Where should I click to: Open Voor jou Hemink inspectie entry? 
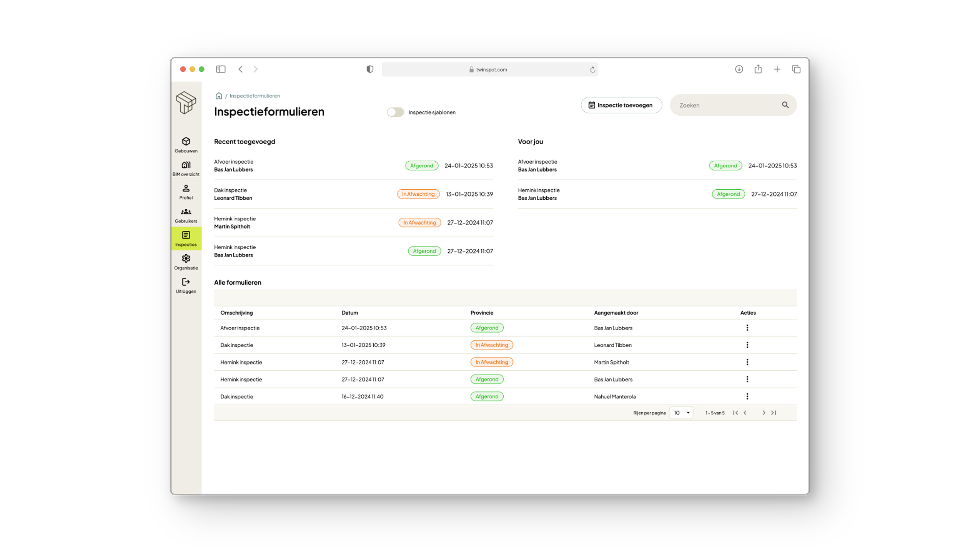657,194
